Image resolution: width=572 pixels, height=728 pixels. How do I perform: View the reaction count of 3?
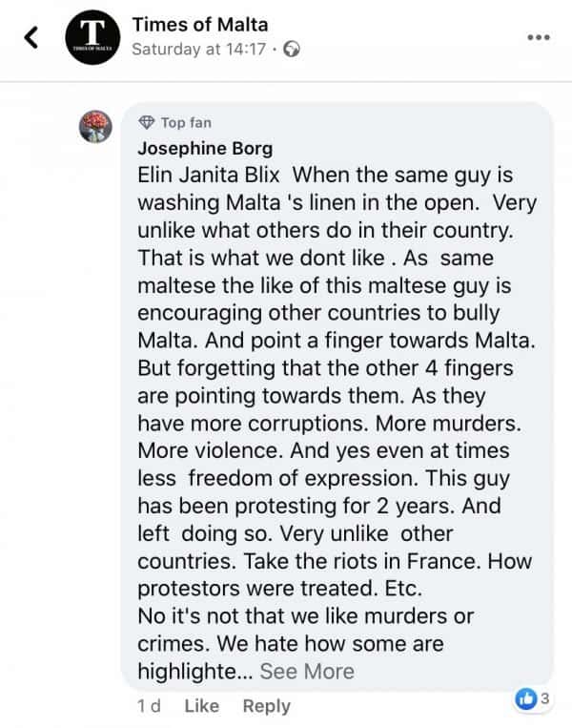pyautogui.click(x=545, y=699)
